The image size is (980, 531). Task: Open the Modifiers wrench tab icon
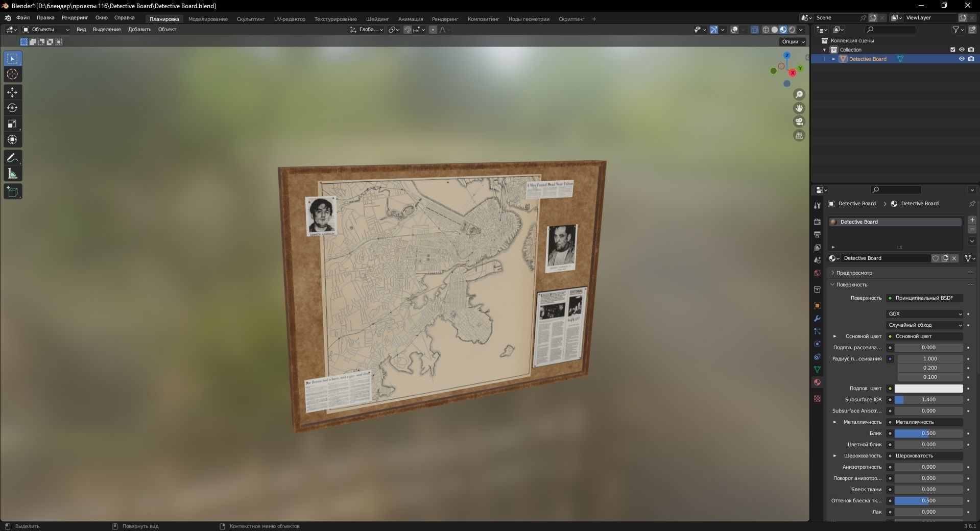coord(817,319)
